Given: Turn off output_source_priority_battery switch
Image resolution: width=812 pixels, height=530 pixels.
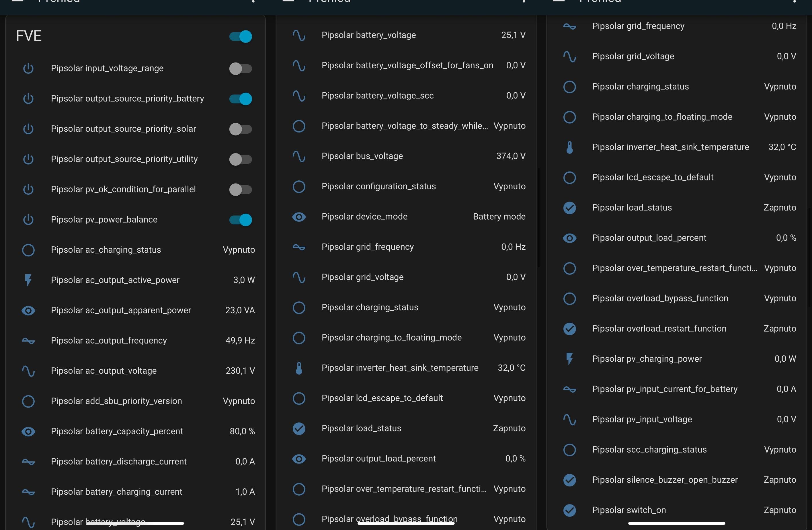Looking at the screenshot, I should point(241,99).
